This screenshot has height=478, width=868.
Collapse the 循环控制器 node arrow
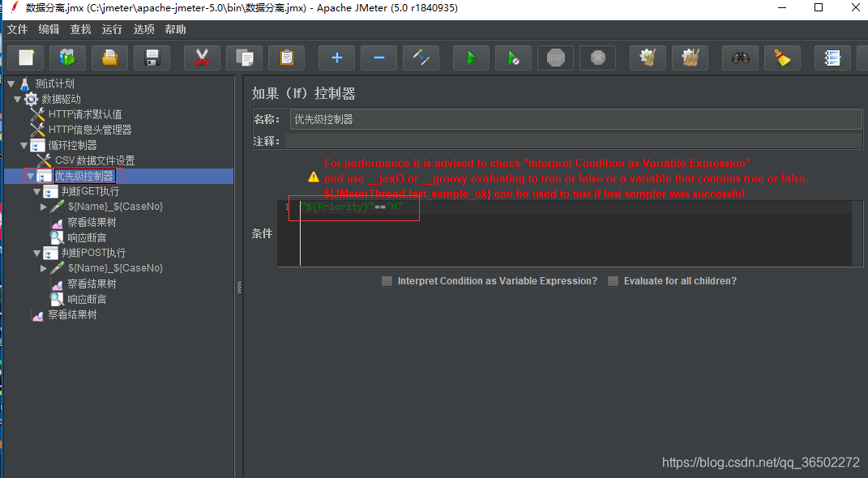(24, 146)
